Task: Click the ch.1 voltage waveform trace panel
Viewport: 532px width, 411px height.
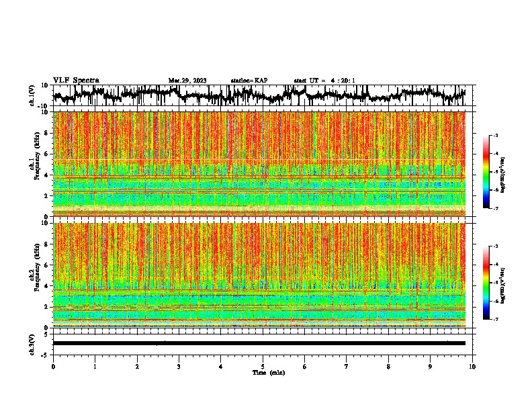Action: (x=263, y=95)
